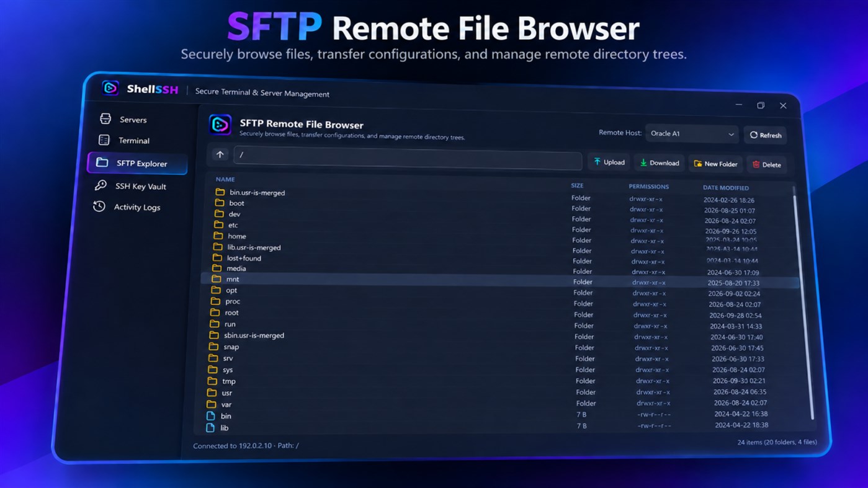The height and width of the screenshot is (488, 868).
Task: Click the opt folder icon
Action: click(215, 290)
